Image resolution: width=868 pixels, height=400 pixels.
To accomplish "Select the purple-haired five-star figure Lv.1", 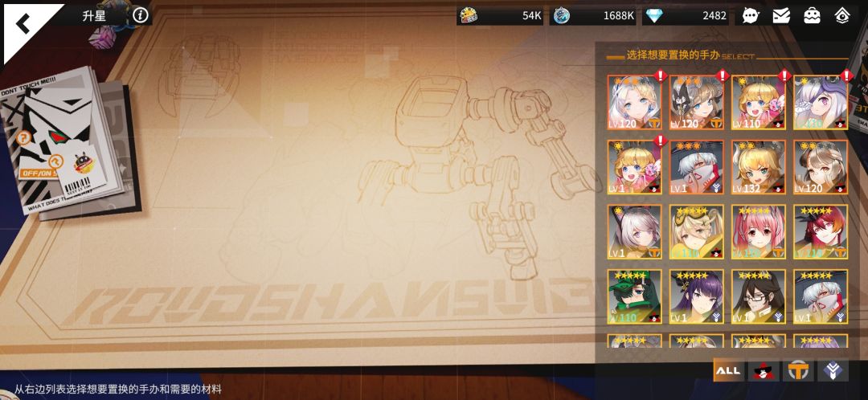I will pyautogui.click(x=696, y=296).
